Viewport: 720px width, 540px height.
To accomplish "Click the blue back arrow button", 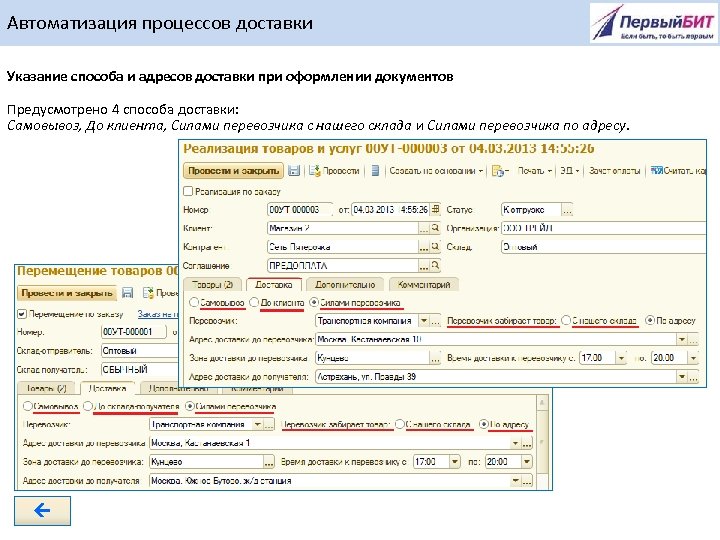I will point(42,510).
